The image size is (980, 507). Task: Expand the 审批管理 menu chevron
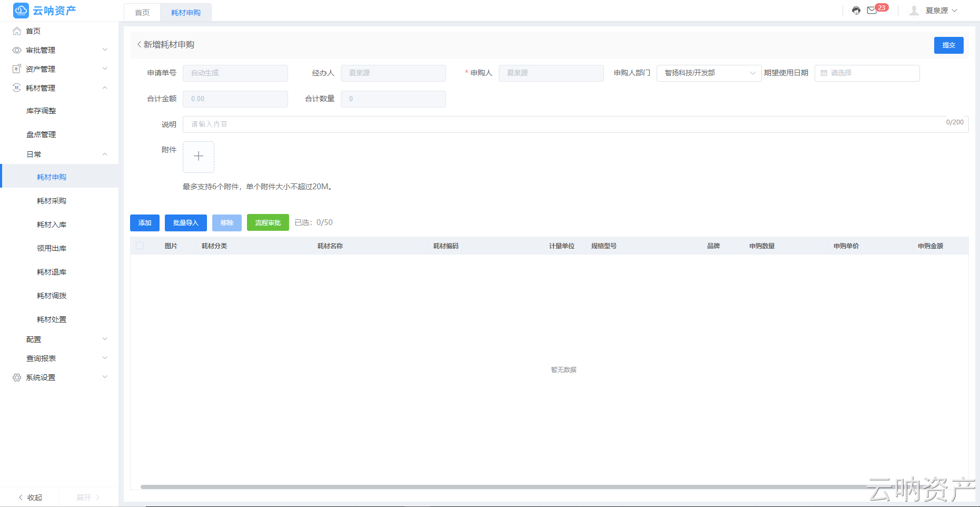pos(105,50)
